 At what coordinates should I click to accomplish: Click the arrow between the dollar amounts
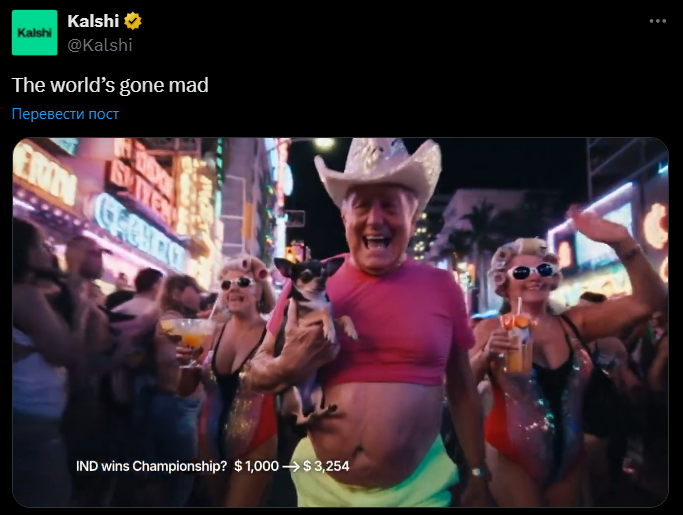pyautogui.click(x=291, y=467)
